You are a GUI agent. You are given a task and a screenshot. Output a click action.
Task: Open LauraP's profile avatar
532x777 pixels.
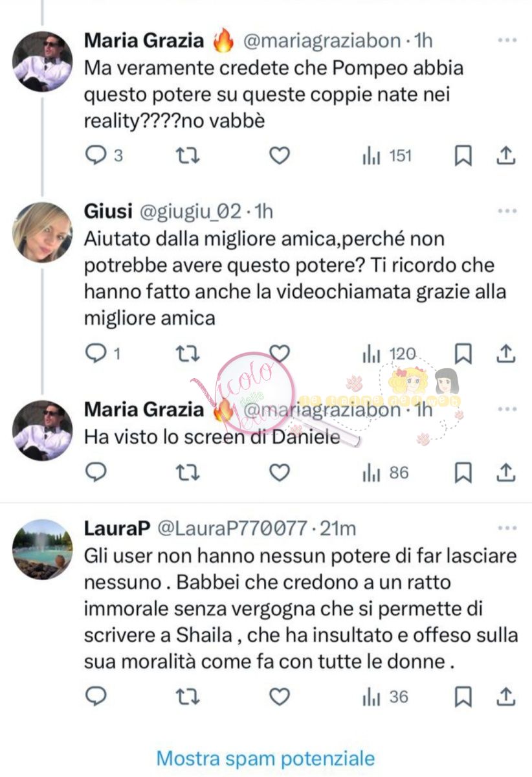[x=43, y=550]
